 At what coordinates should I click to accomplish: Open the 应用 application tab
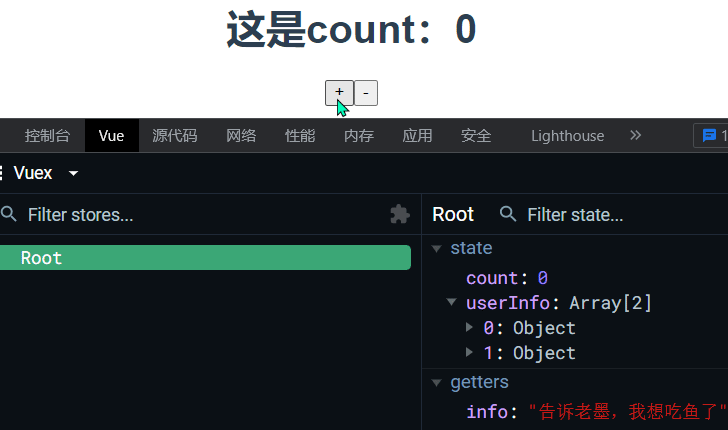click(x=417, y=136)
